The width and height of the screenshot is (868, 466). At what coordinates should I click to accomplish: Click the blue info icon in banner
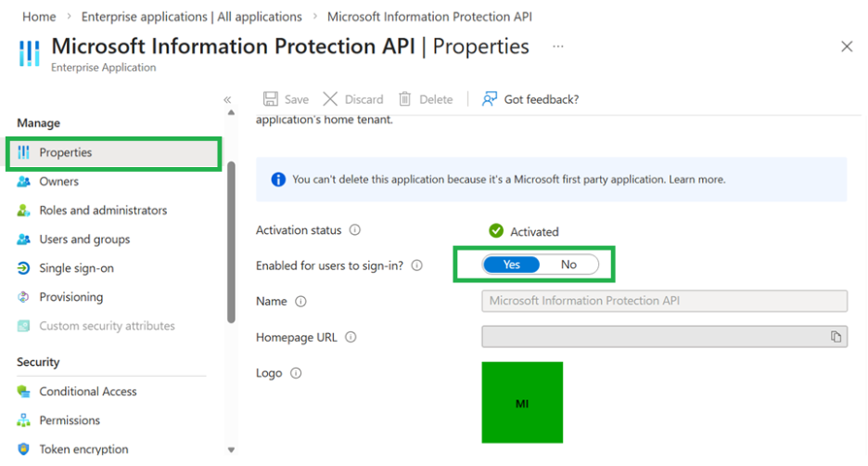tap(278, 179)
